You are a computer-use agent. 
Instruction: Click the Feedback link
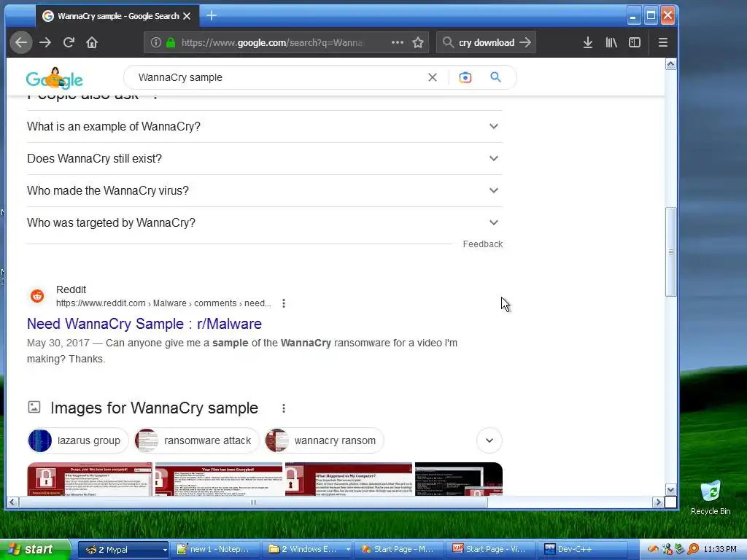tap(483, 244)
